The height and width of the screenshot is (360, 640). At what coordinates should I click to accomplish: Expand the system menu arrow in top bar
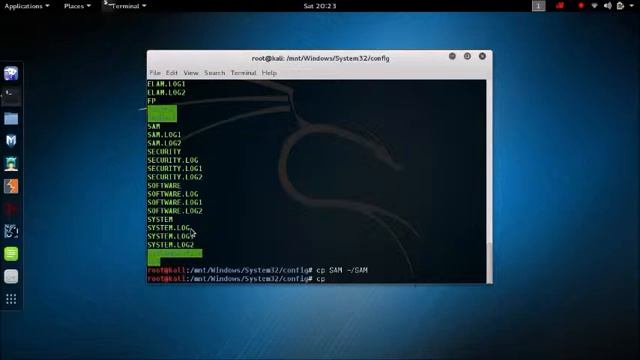(631, 6)
